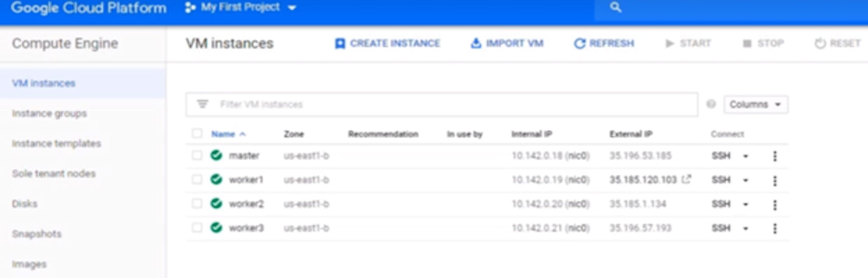Screen dimensions: 868x278
Task: Click the CREATE INSTANCE button
Action: click(x=387, y=43)
